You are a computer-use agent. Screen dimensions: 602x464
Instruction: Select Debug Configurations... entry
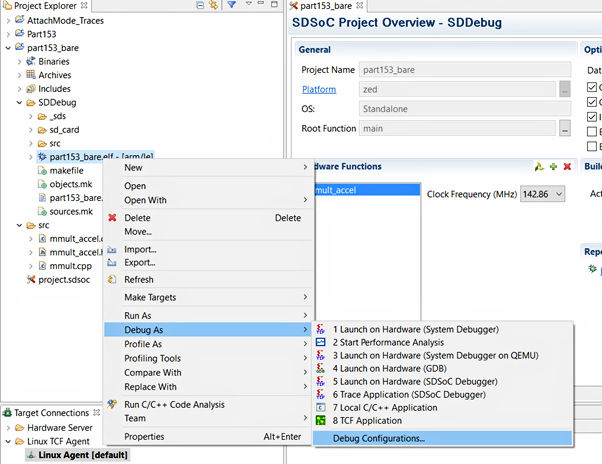[x=443, y=438]
